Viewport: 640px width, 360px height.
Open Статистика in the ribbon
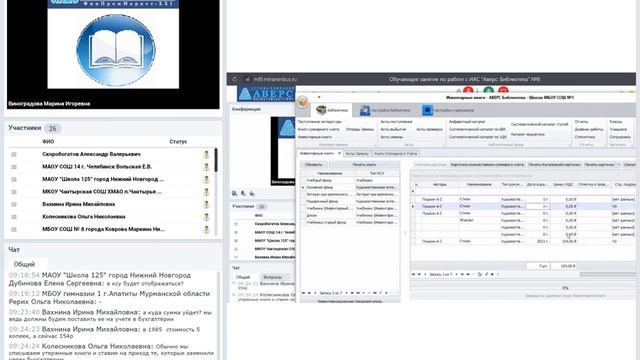584,137
